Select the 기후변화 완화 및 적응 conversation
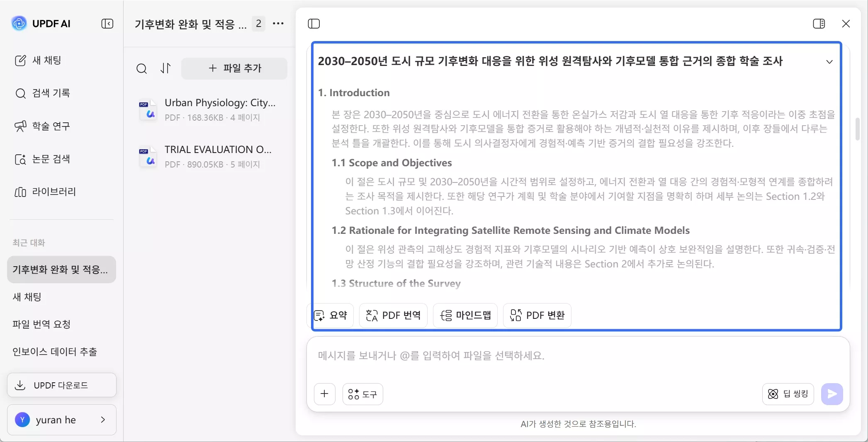Image resolution: width=868 pixels, height=442 pixels. pyautogui.click(x=61, y=270)
